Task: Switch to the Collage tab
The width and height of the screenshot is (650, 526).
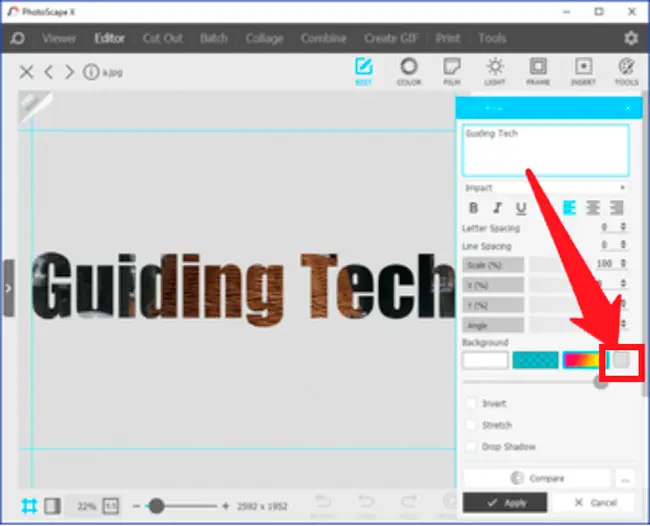Action: tap(264, 38)
